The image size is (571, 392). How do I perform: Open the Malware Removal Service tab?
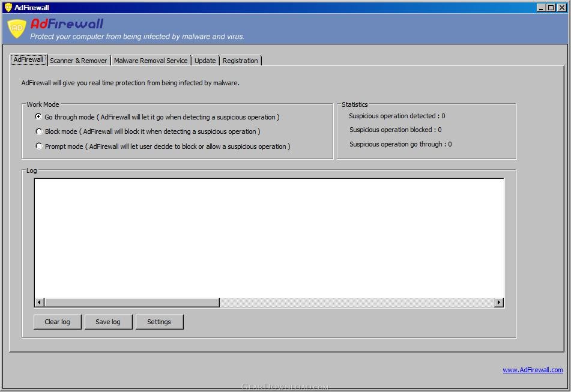pyautogui.click(x=150, y=61)
